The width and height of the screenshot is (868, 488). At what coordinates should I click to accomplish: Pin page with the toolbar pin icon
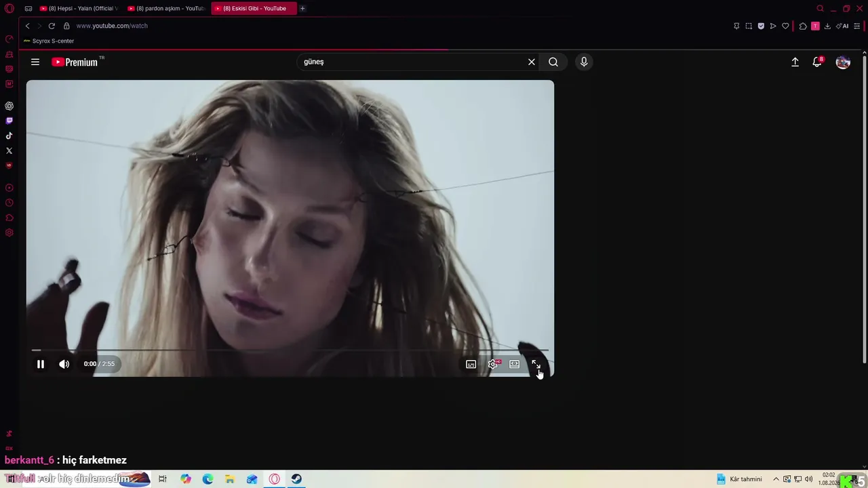tap(736, 26)
